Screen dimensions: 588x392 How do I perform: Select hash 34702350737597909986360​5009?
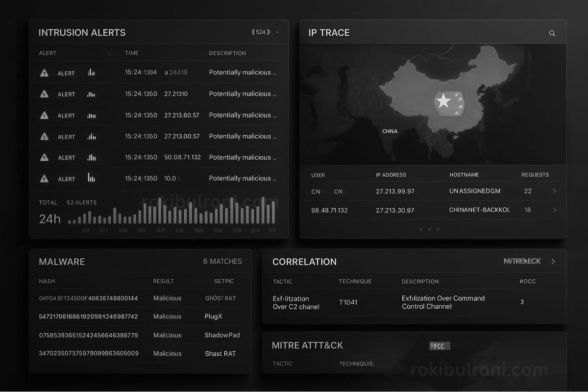click(89, 353)
